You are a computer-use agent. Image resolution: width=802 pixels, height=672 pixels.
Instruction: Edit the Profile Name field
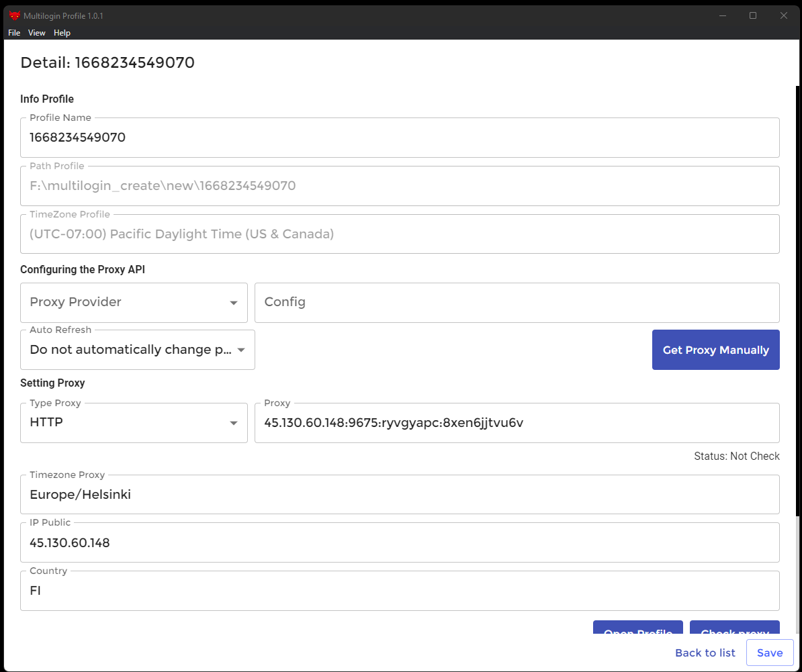(400, 138)
